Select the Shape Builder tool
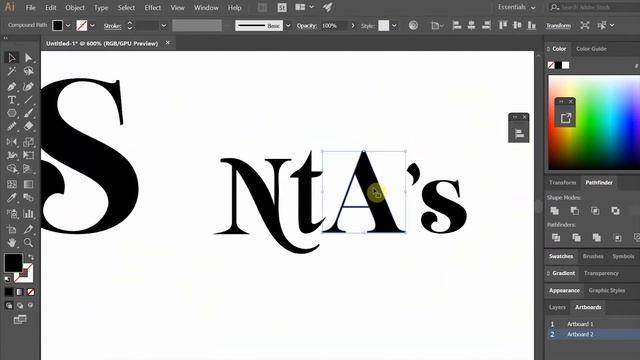 pyautogui.click(x=11, y=169)
